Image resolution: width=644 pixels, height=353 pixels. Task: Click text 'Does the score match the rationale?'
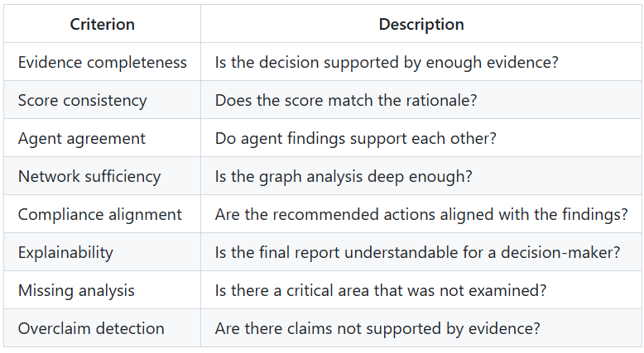click(x=346, y=101)
